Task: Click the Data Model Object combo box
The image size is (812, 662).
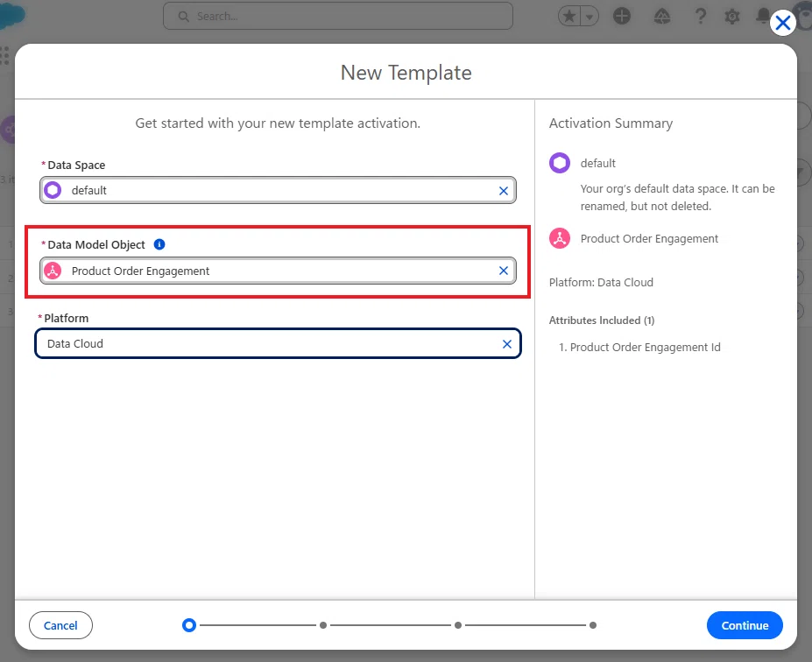Action: (x=278, y=271)
